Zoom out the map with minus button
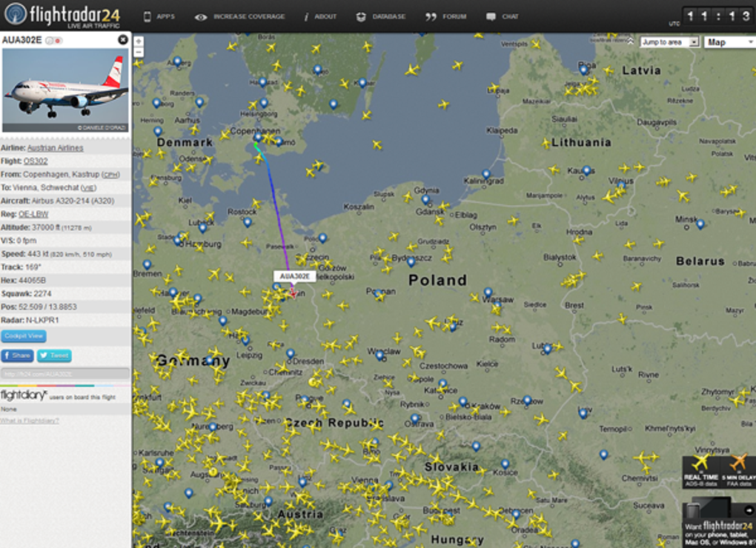The width and height of the screenshot is (756, 548). pyautogui.click(x=139, y=52)
